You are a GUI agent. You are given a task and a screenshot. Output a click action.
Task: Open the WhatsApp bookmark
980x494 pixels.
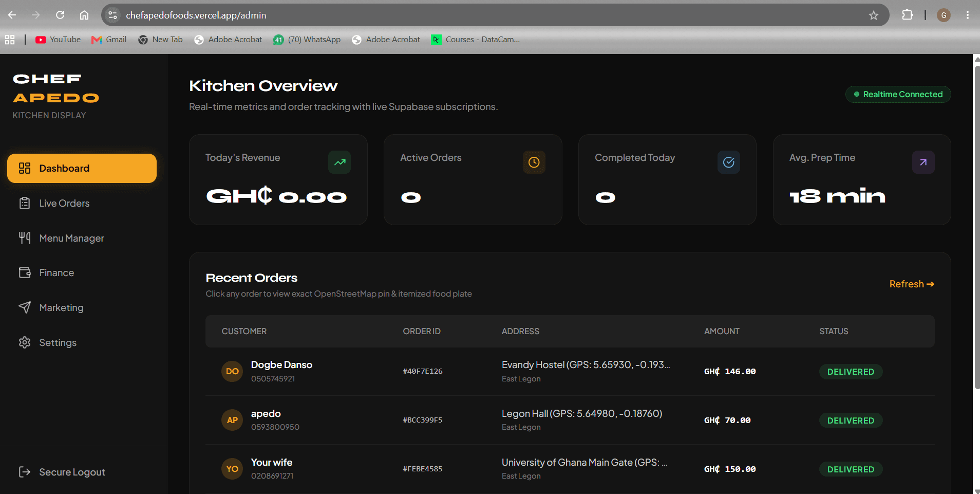tap(307, 40)
